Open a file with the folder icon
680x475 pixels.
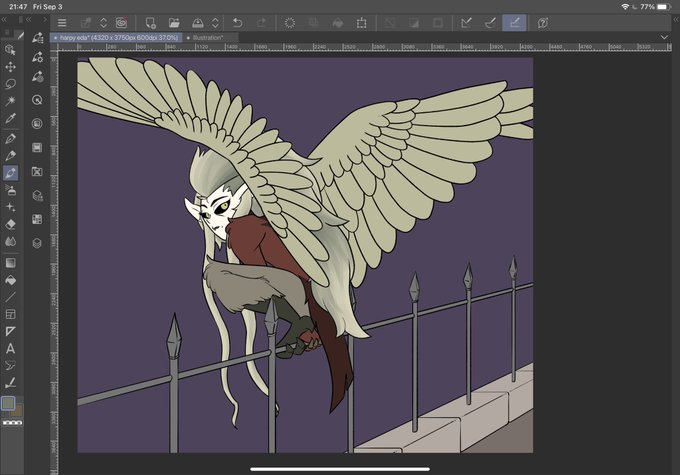(x=174, y=23)
